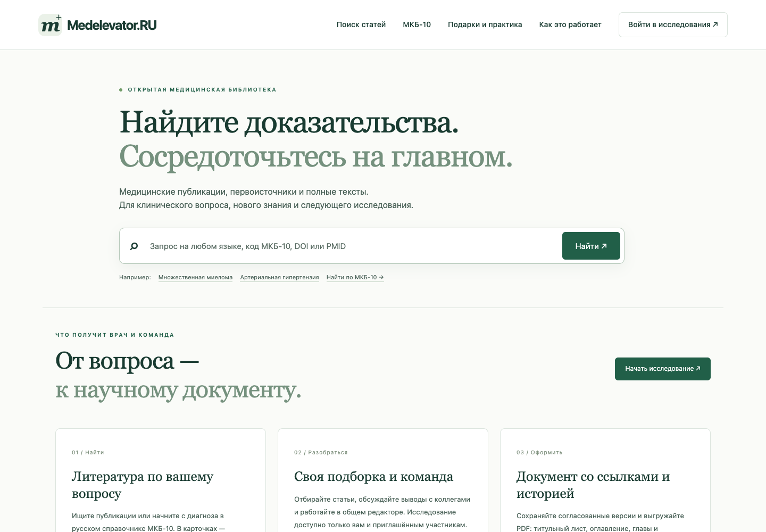766x532 pixels.
Task: Click the green Найти button
Action: [591, 246]
